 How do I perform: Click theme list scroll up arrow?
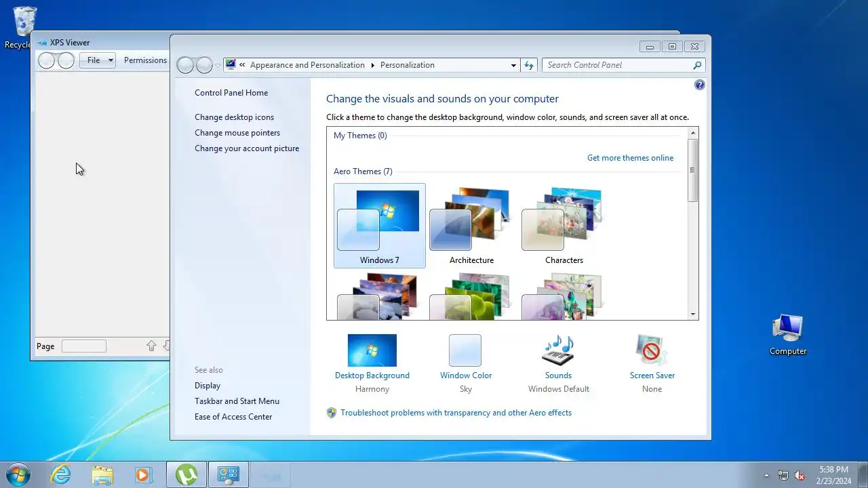point(693,133)
